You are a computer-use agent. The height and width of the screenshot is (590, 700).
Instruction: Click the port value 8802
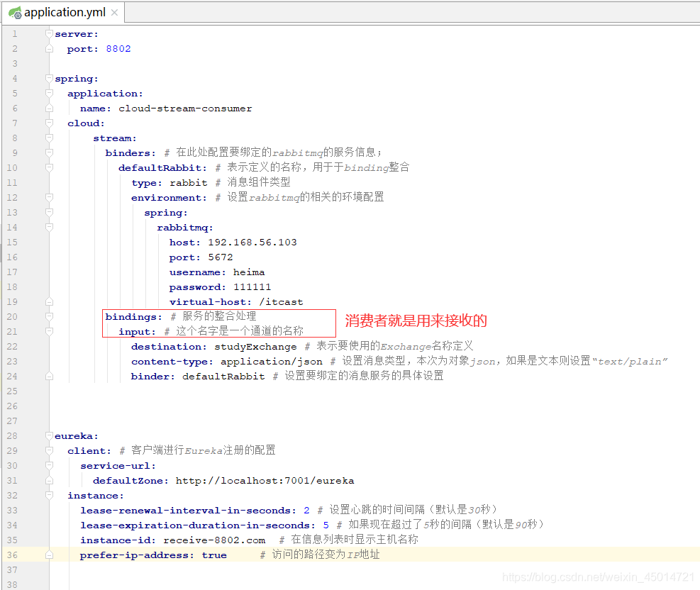118,49
